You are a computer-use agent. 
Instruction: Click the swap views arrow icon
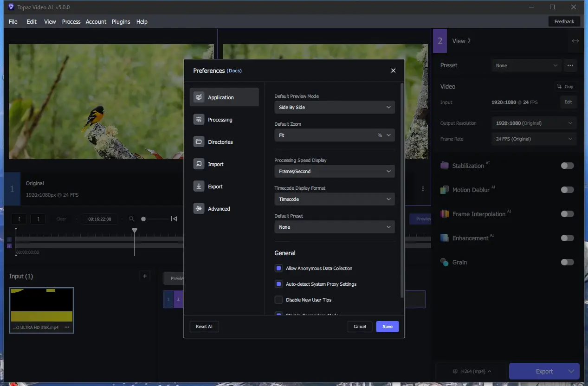(575, 41)
